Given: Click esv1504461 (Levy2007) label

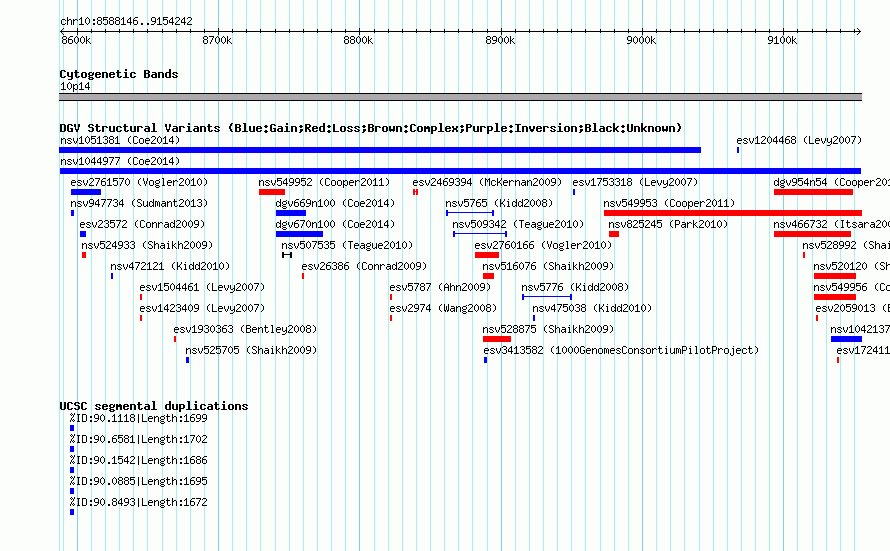Looking at the screenshot, I should point(202,287).
